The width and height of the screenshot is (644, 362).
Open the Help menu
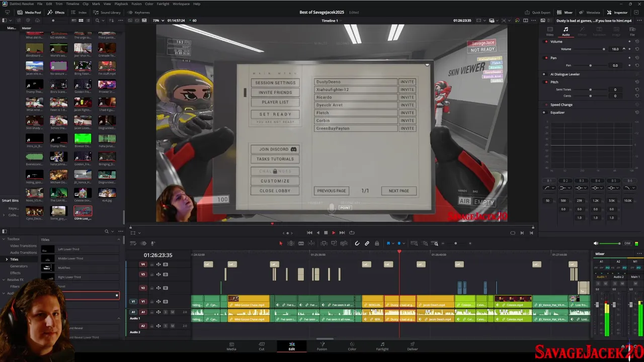(x=197, y=4)
